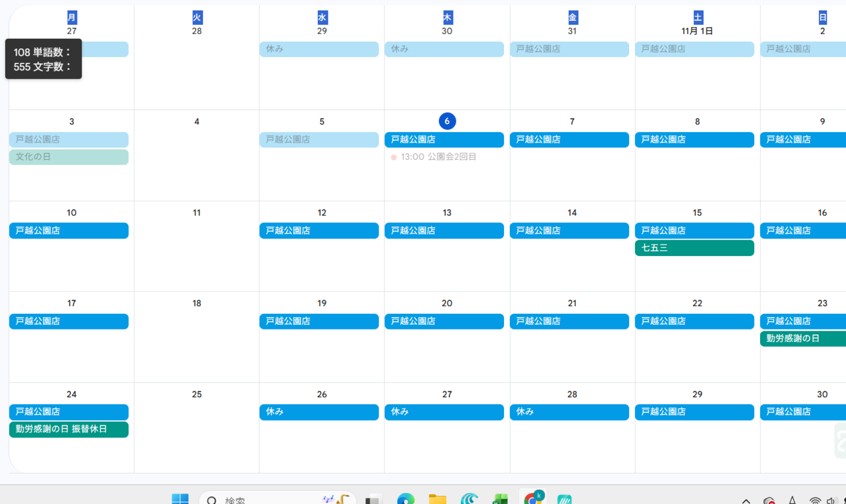Open the 七五三 event on the 15th
Screen dimensions: 846x504
click(x=694, y=248)
